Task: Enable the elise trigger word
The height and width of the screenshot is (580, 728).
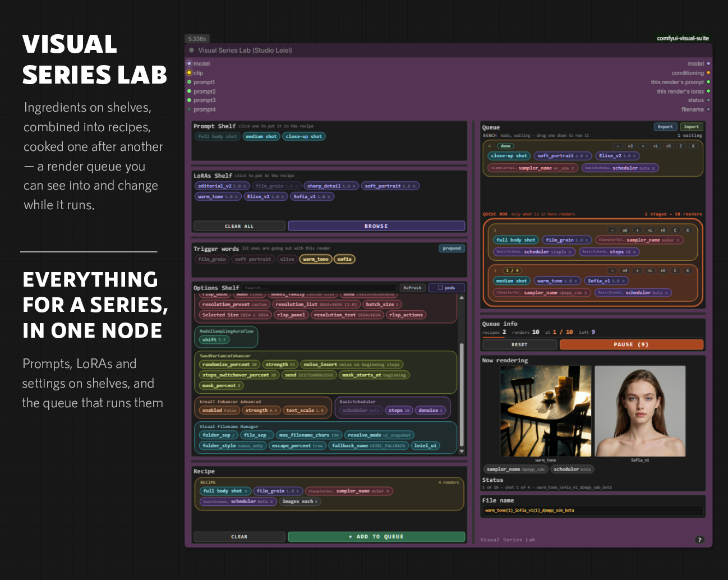Action: 287,259
